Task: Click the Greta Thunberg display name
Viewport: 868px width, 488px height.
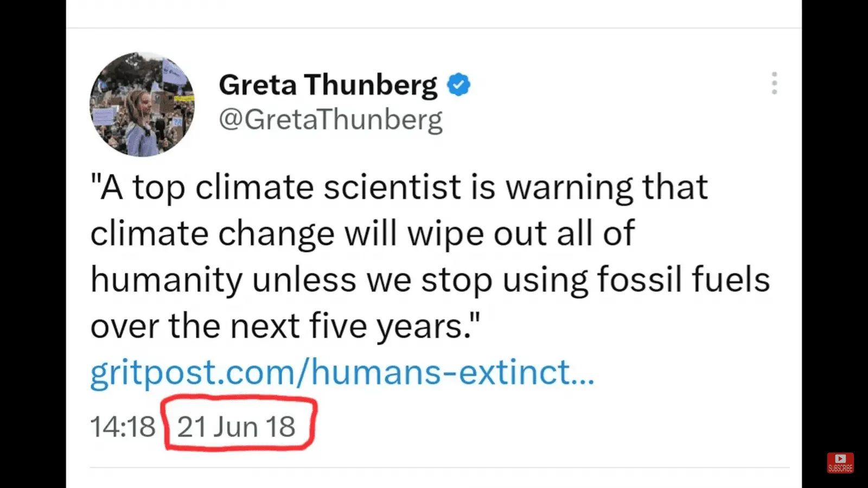Action: point(328,85)
